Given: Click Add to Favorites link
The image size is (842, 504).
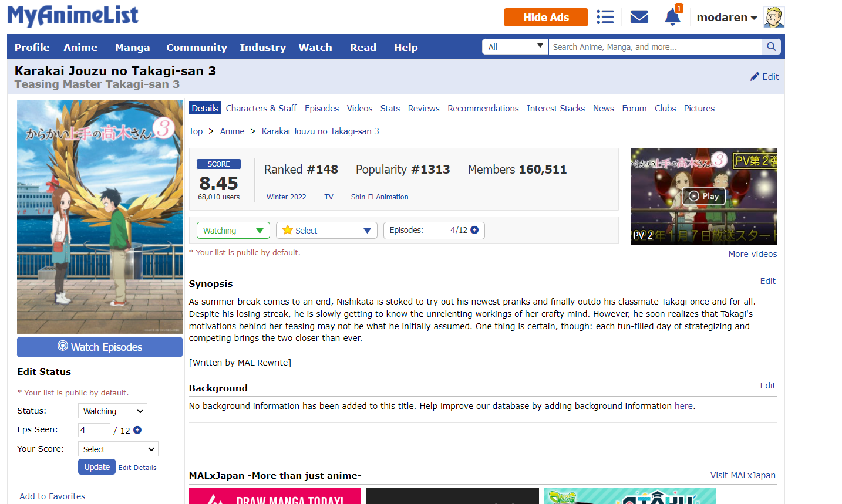Looking at the screenshot, I should [52, 496].
